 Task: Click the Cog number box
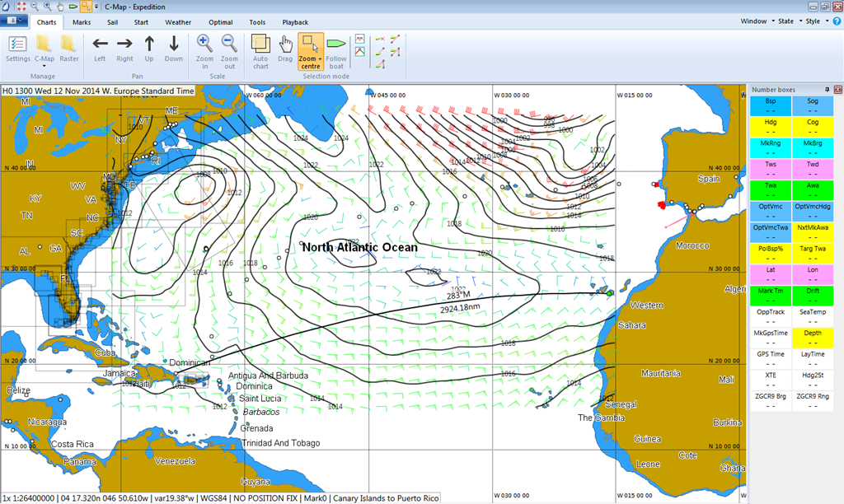point(813,126)
